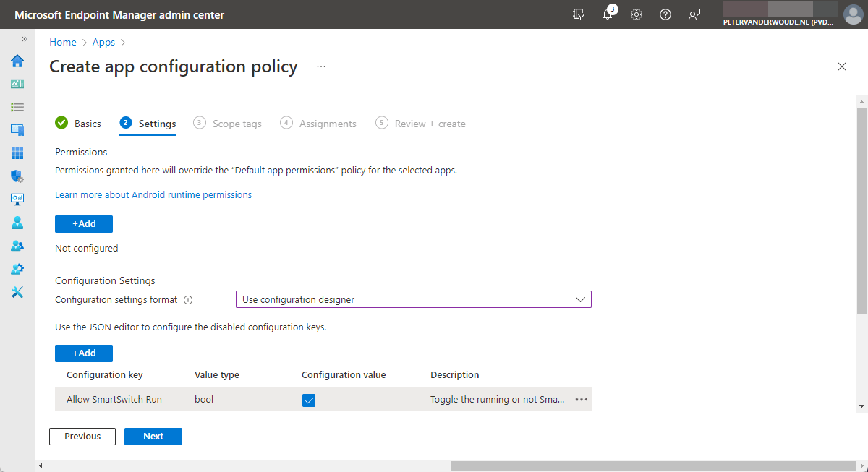Click the Add button under Permissions
Image resolution: width=868 pixels, height=472 pixels.
click(x=83, y=223)
